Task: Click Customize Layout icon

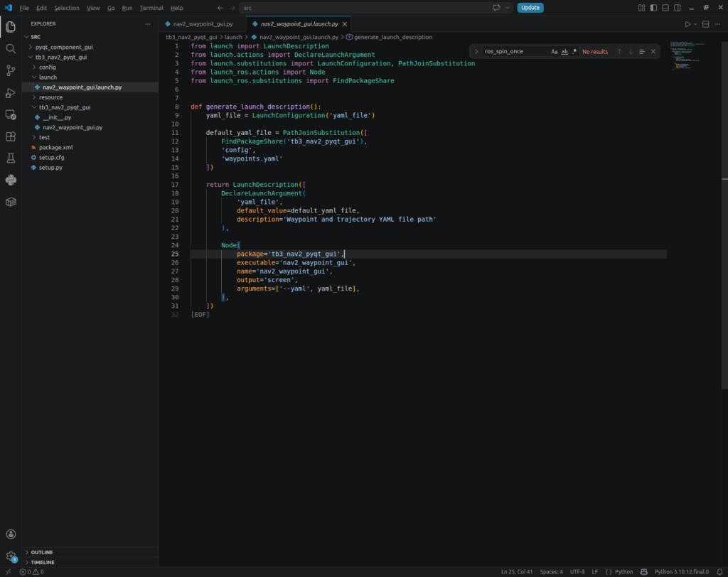Action: coord(642,8)
